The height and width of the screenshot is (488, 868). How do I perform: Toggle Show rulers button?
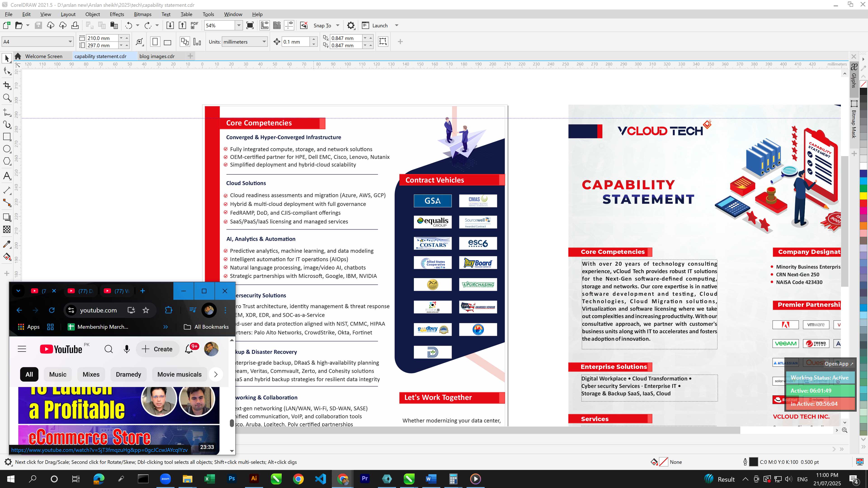pyautogui.click(x=264, y=26)
